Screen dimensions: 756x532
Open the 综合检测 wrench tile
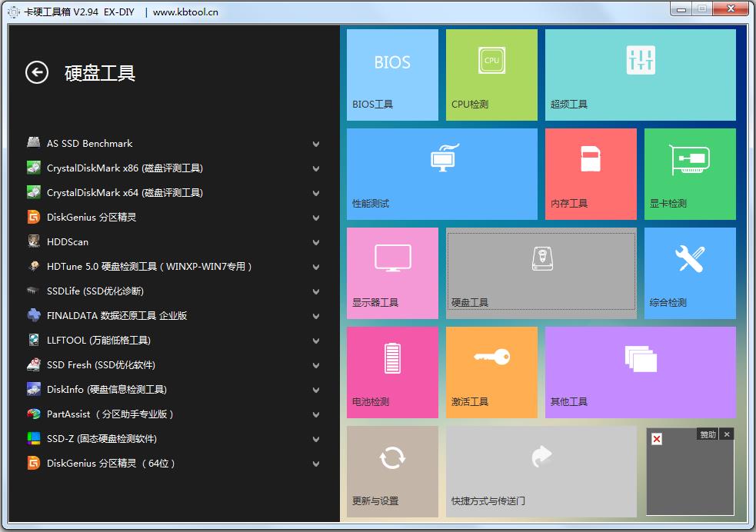690,273
